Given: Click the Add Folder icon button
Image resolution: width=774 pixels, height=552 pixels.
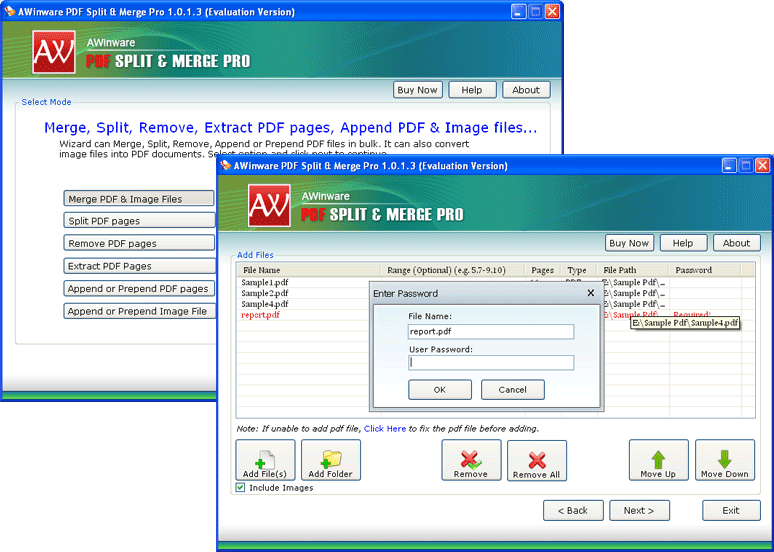Looking at the screenshot, I should coord(331,460).
